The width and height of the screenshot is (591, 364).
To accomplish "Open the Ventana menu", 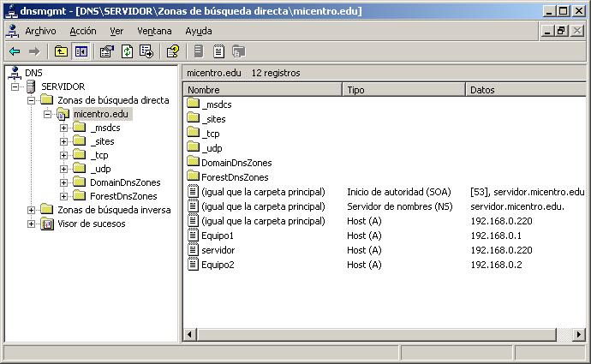I will [x=154, y=30].
